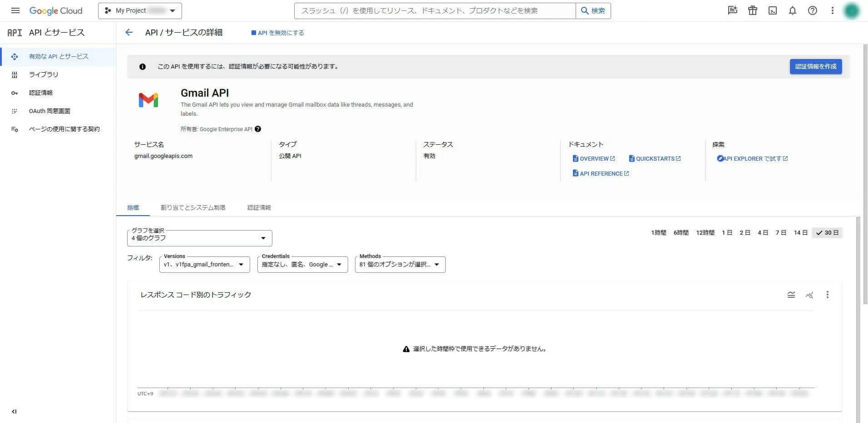Click the page vertical scrollbar
The height and width of the screenshot is (423, 868).
865,175
